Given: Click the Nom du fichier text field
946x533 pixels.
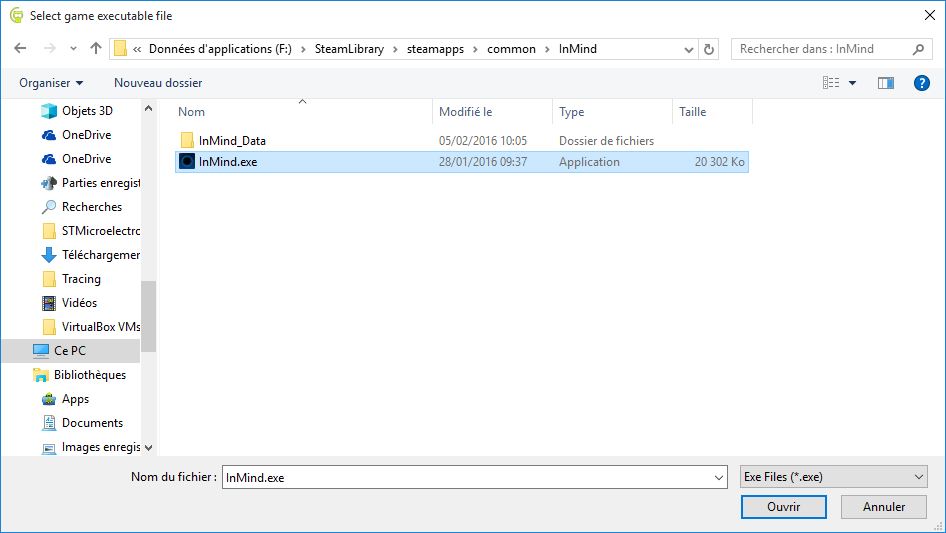Looking at the screenshot, I should coord(470,478).
